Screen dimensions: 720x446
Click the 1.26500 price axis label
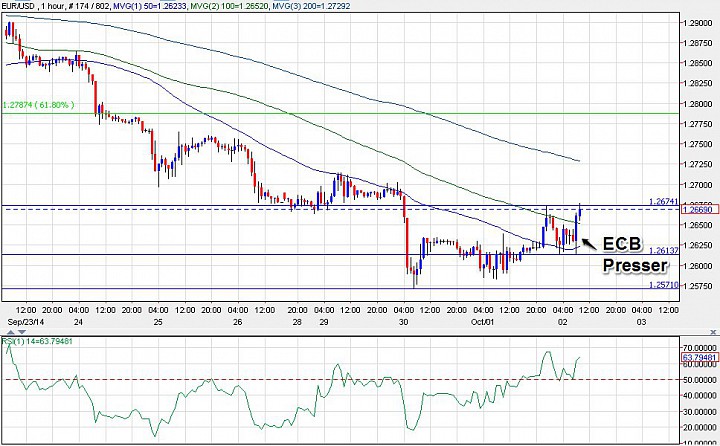(x=698, y=225)
